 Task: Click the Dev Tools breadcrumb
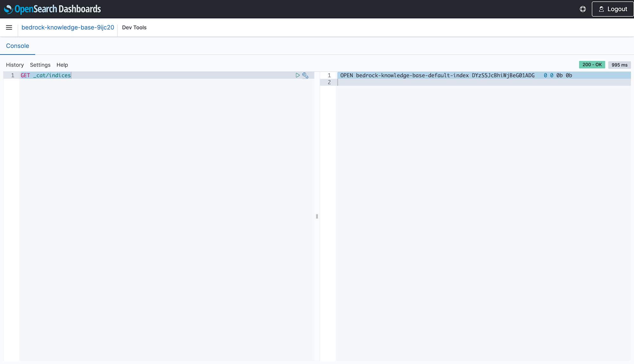(x=134, y=28)
